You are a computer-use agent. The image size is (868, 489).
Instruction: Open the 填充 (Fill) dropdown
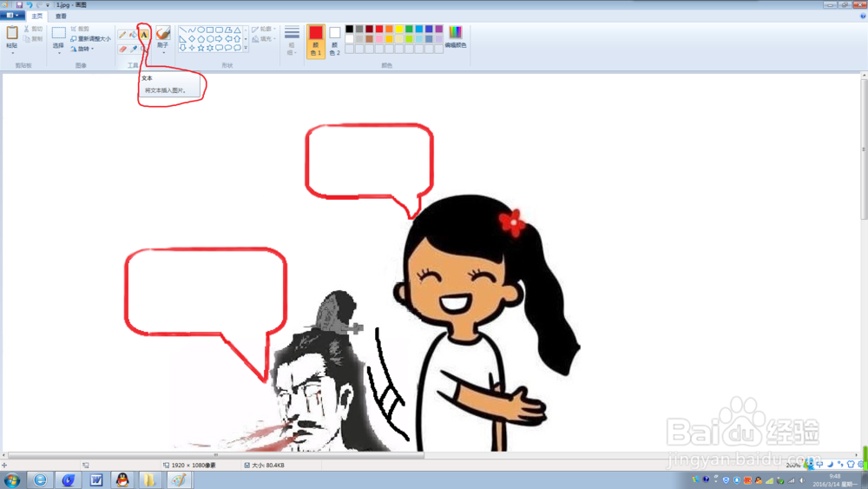[x=264, y=39]
